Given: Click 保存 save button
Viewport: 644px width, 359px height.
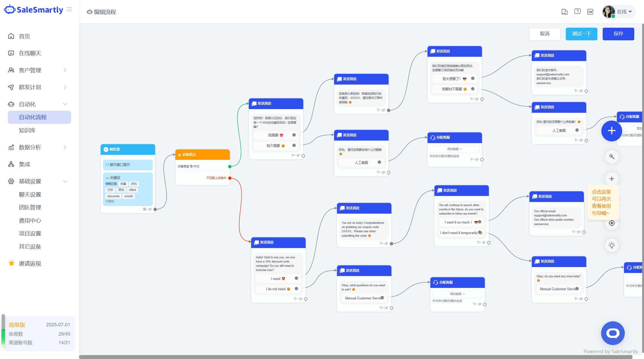Looking at the screenshot, I should pyautogui.click(x=618, y=34).
